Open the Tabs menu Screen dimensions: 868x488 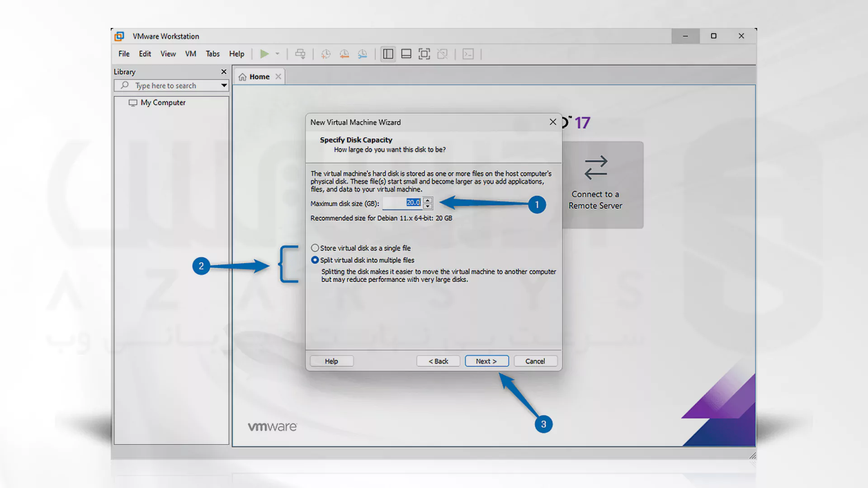[212, 54]
